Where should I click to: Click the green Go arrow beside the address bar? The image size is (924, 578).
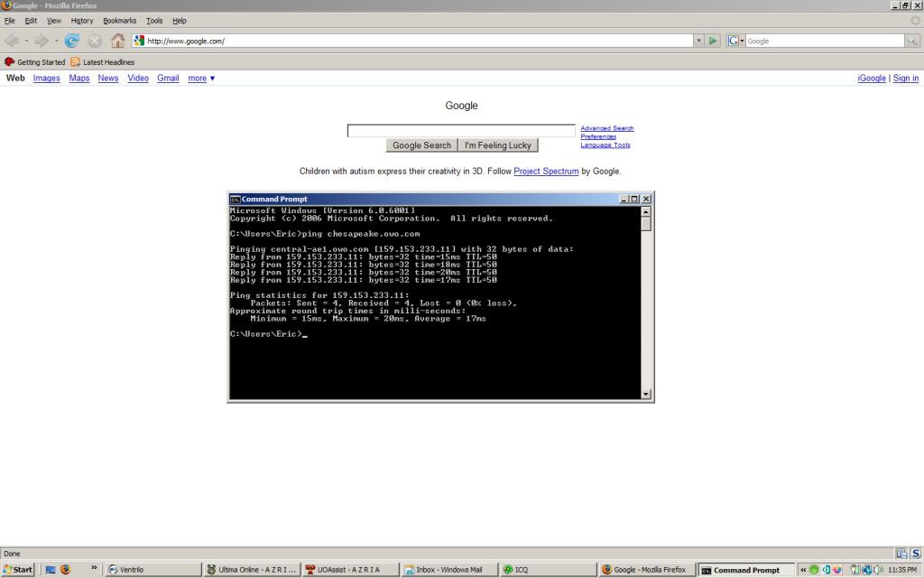click(x=713, y=41)
